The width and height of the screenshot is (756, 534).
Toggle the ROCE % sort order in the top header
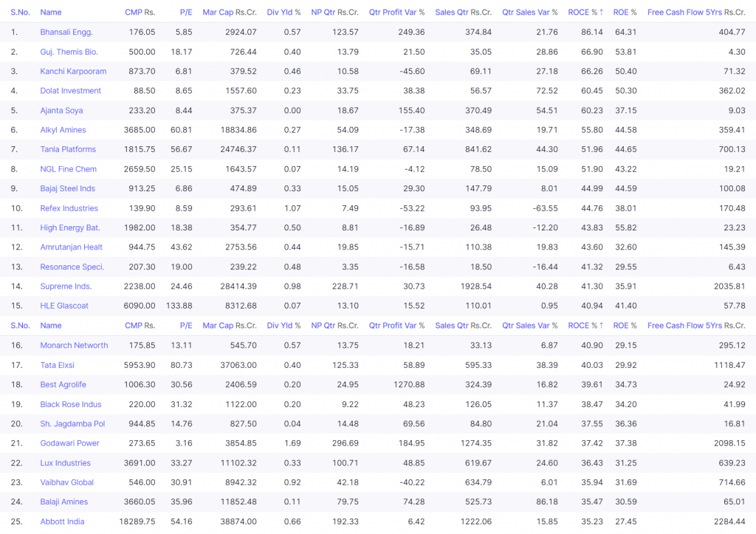[585, 12]
